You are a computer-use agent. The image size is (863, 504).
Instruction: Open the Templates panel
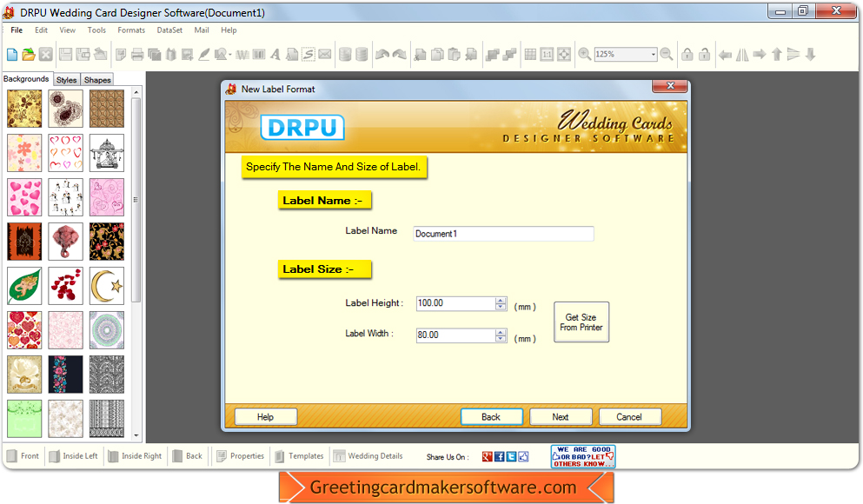pyautogui.click(x=300, y=456)
